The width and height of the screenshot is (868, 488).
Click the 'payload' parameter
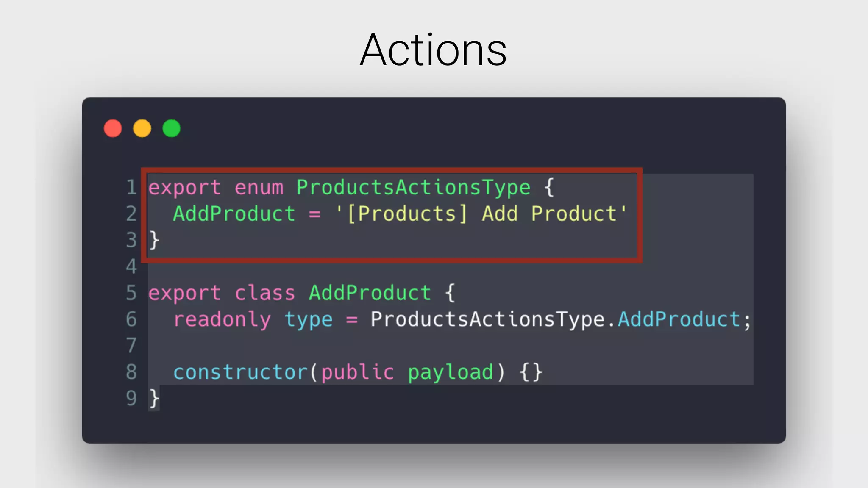coord(451,372)
